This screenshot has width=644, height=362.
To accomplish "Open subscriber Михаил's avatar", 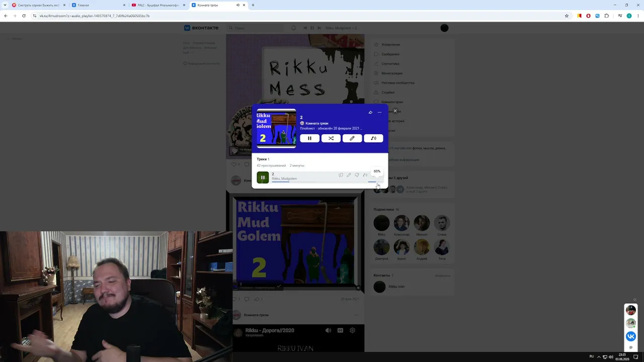I will click(x=422, y=223).
